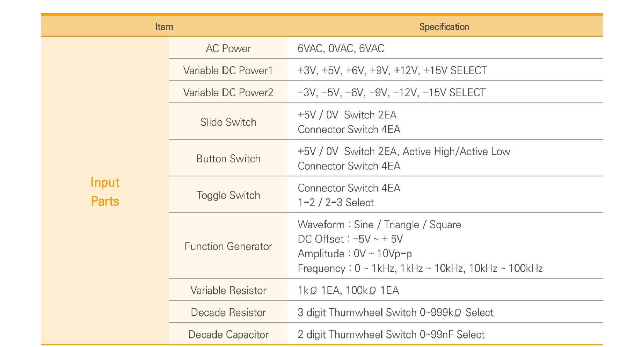Click the Decade Resistor row label
This screenshot has width=644, height=347.
[228, 313]
